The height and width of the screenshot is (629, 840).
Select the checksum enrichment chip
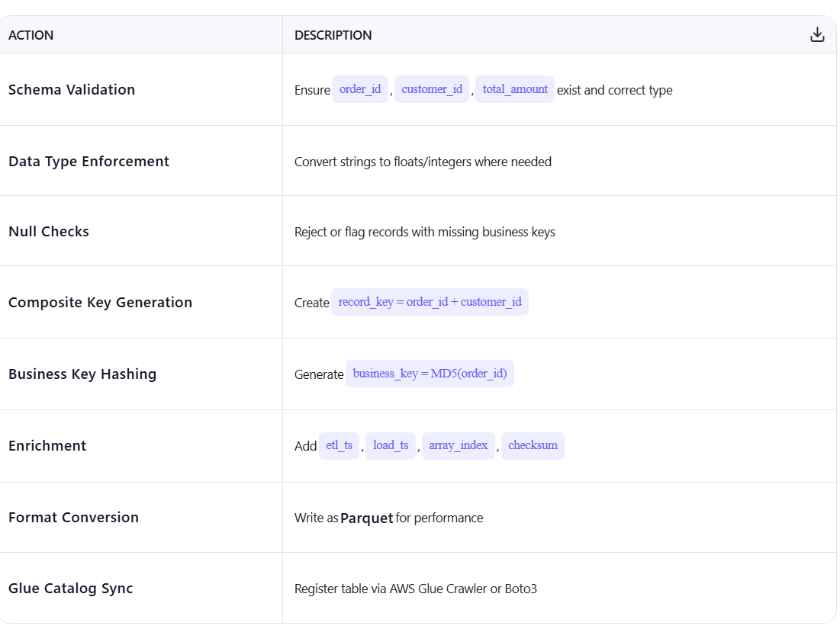tap(533, 445)
